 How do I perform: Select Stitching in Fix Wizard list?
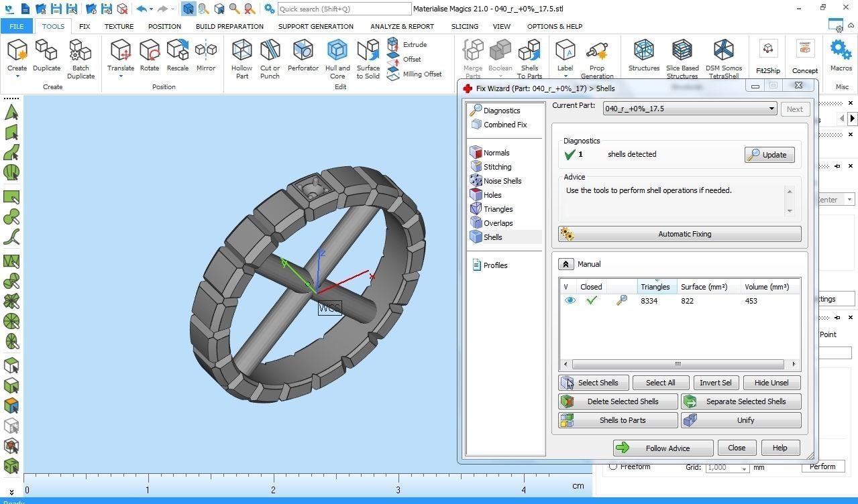click(x=490, y=167)
